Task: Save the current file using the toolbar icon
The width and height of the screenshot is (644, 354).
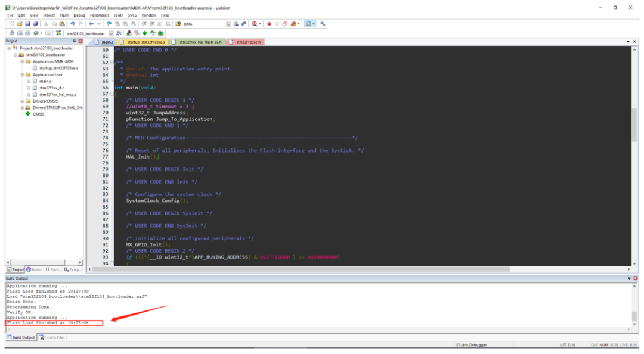Action: click(x=27, y=24)
